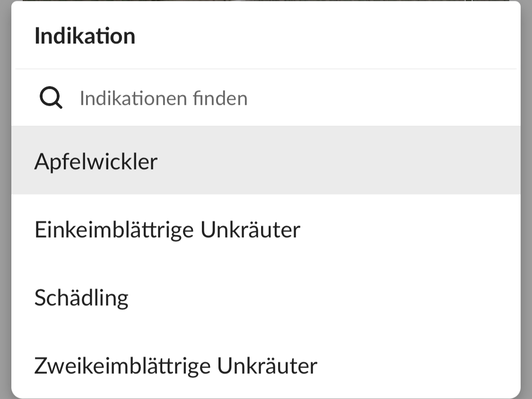The width and height of the screenshot is (532, 399).
Task: Click the 'Indikation' dialog heading
Action: click(85, 36)
